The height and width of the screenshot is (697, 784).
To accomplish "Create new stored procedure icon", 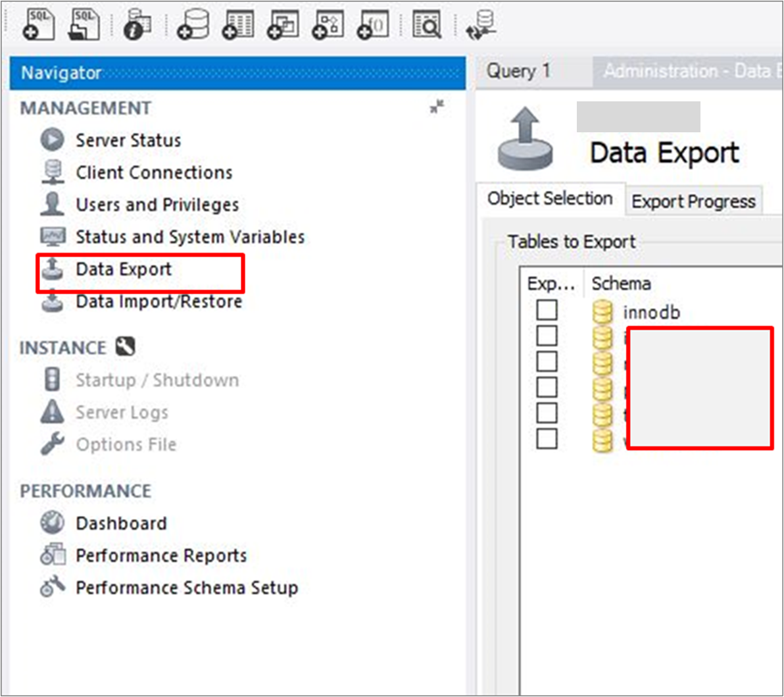I will 328,24.
